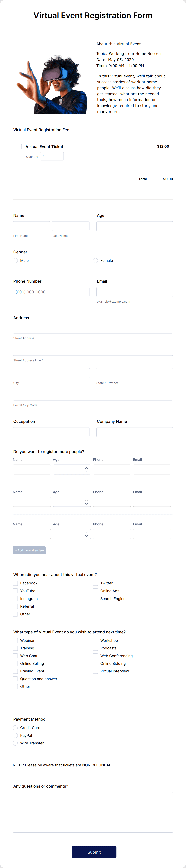The image size is (186, 868).
Task: Check the Virtual Event Ticket checkbox
Action: [x=19, y=147]
